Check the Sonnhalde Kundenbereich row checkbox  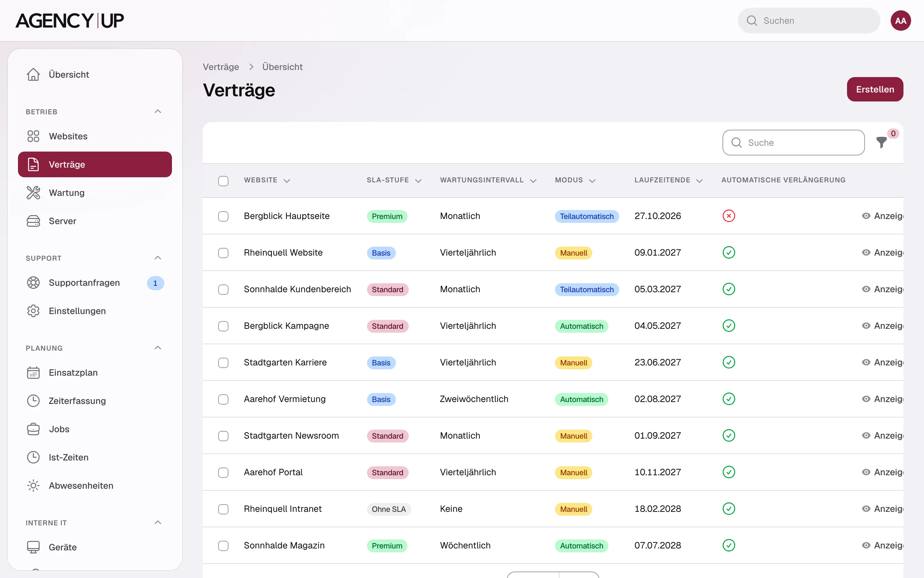pos(223,289)
